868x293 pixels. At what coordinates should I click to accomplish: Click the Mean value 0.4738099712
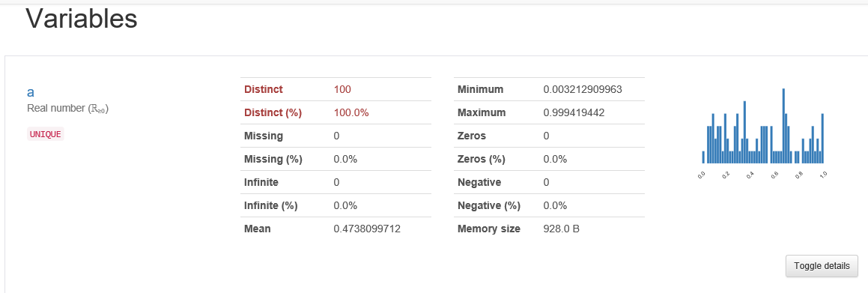tap(367, 229)
